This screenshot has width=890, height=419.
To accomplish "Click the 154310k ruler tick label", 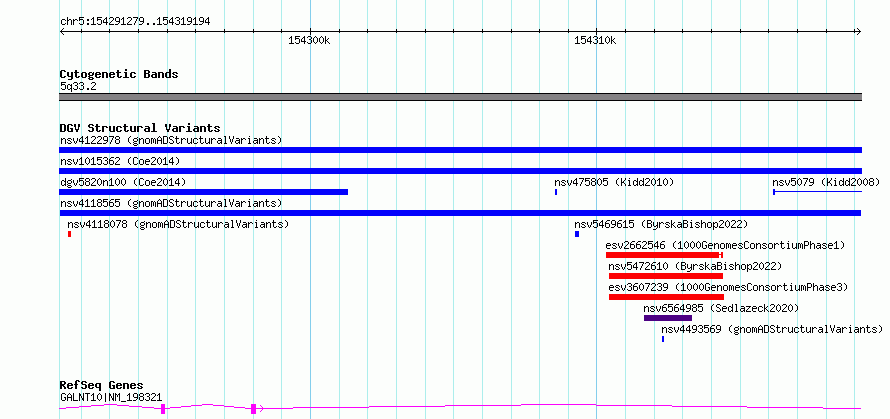I will 595,40.
